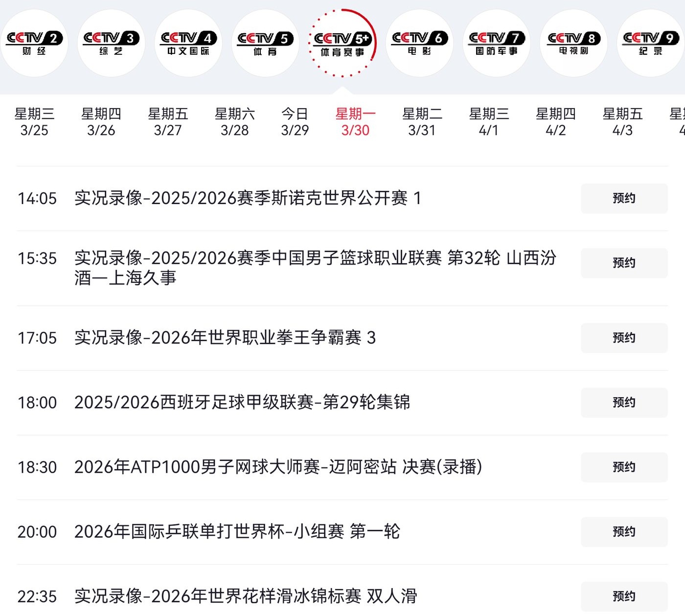Image resolution: width=685 pixels, height=616 pixels.
Task: Open the CCTV 9 纪录 channel
Action: click(650, 43)
